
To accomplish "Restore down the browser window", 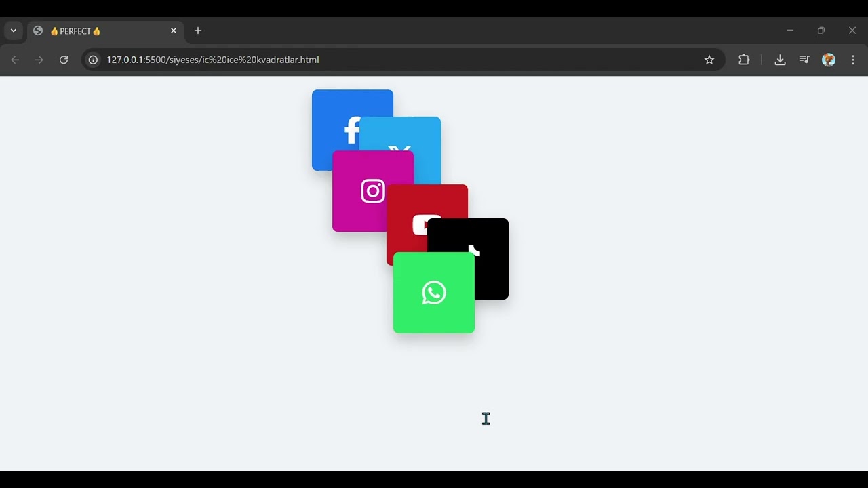I will [x=821, y=30].
